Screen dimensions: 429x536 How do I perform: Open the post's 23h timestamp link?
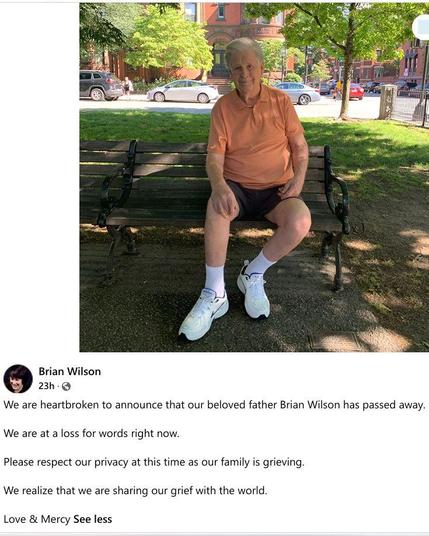(46, 386)
